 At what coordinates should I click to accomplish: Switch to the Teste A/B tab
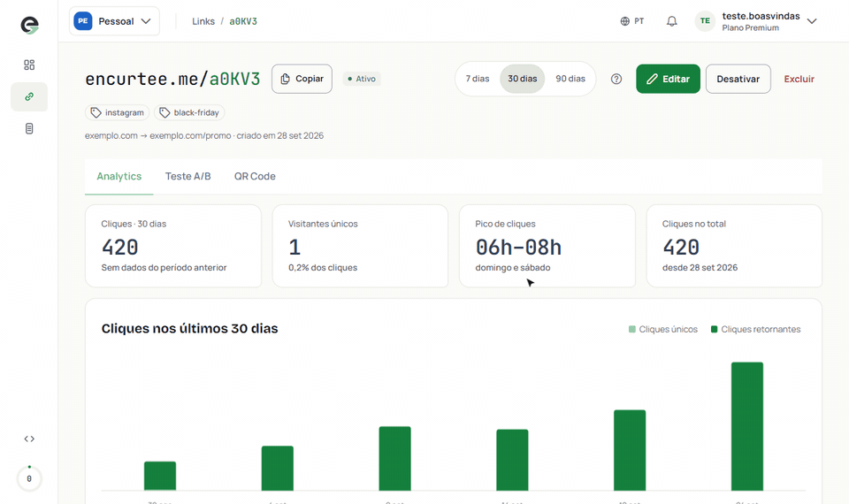pyautogui.click(x=187, y=177)
